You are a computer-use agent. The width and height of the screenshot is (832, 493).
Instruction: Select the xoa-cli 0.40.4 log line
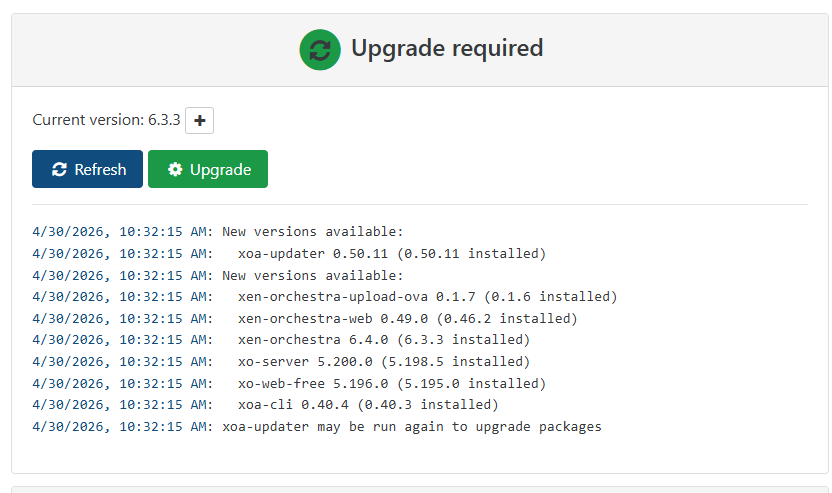(x=265, y=405)
